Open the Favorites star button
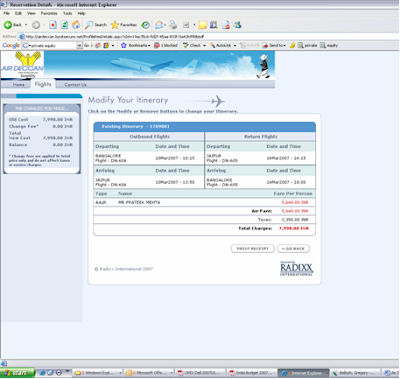 click(x=124, y=25)
